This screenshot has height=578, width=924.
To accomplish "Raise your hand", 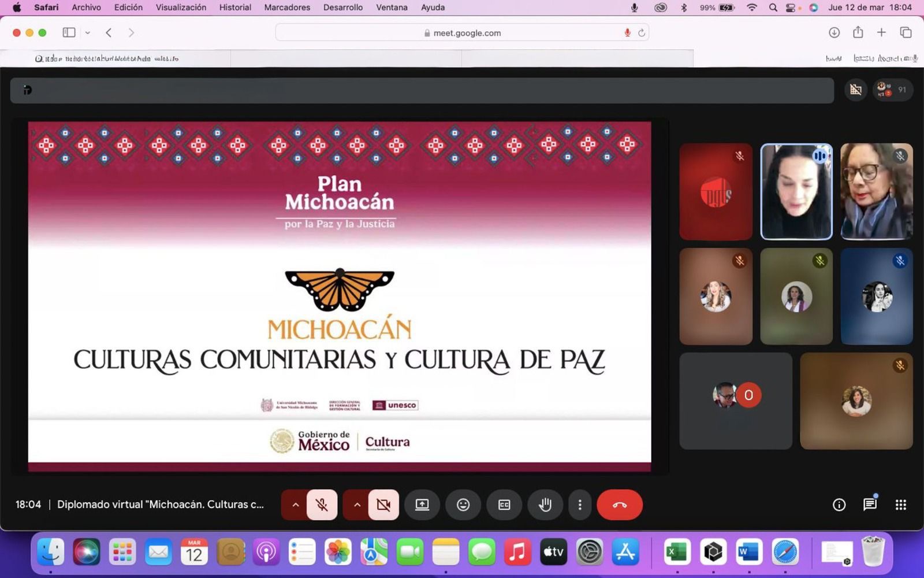I will (545, 505).
